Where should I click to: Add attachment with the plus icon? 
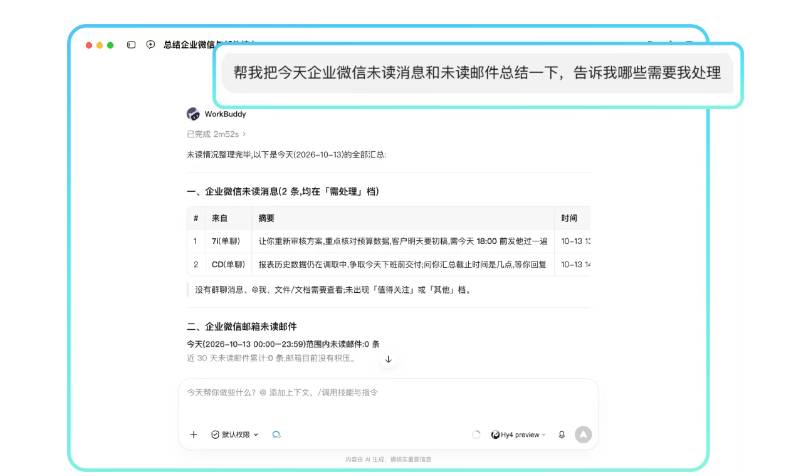coord(194,434)
